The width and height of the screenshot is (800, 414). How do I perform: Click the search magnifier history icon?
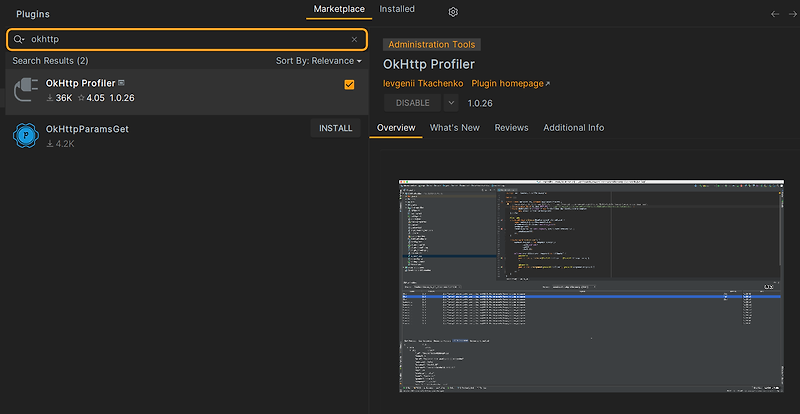pos(19,39)
